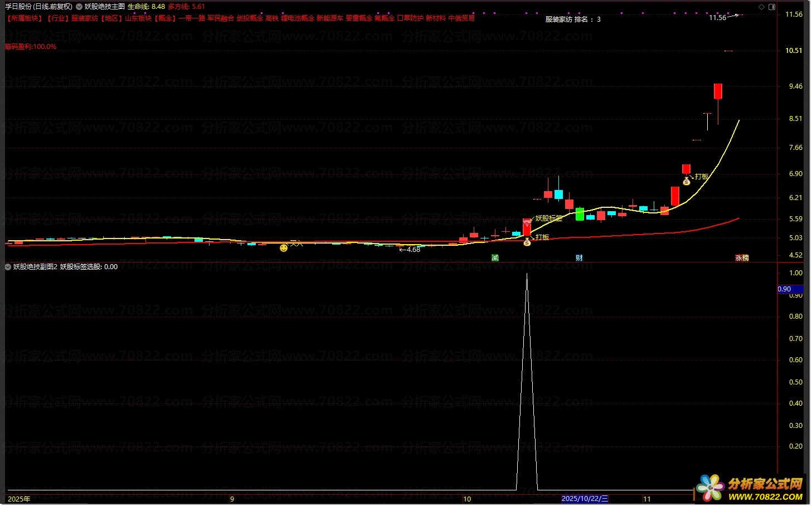Click the 妖股标签选股: 0.00 value

tap(89, 267)
